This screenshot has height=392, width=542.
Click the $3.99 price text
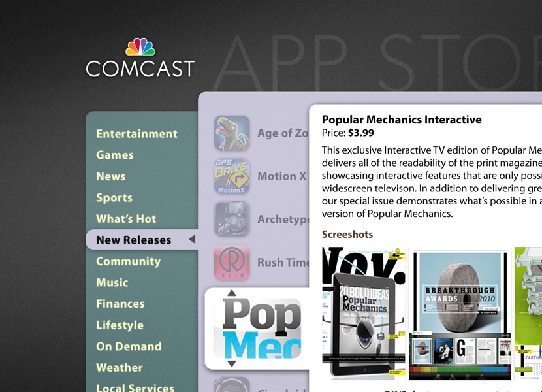pyautogui.click(x=361, y=133)
